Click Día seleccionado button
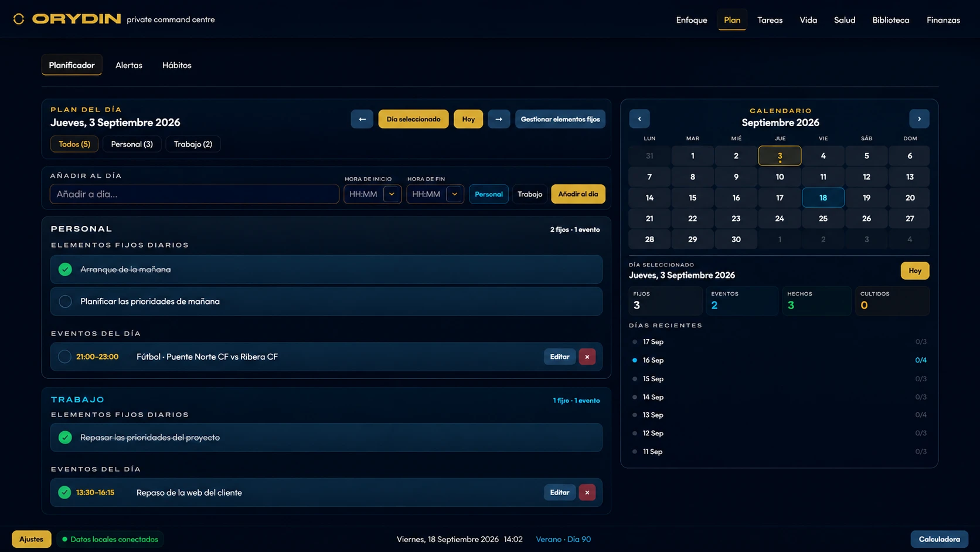The width and height of the screenshot is (980, 552). [x=413, y=119]
